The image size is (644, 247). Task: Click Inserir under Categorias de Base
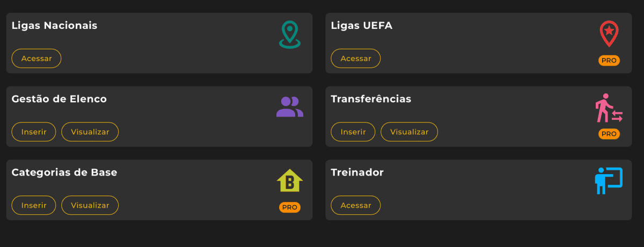pos(34,205)
